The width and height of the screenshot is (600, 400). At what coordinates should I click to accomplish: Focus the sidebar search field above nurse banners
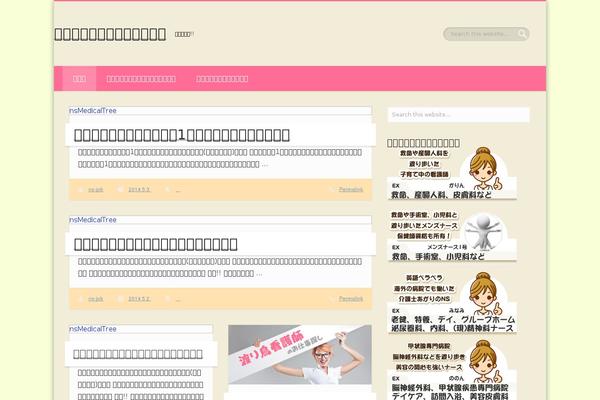tap(458, 114)
